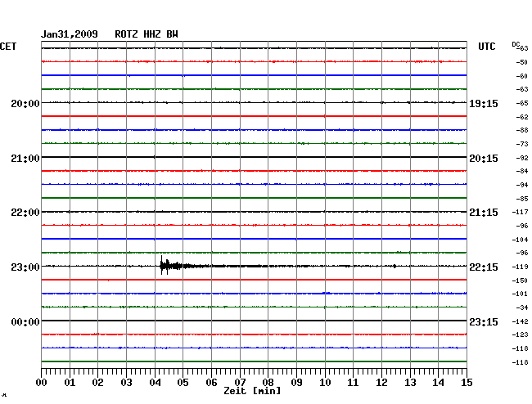Click the CET timezone header

[8, 47]
